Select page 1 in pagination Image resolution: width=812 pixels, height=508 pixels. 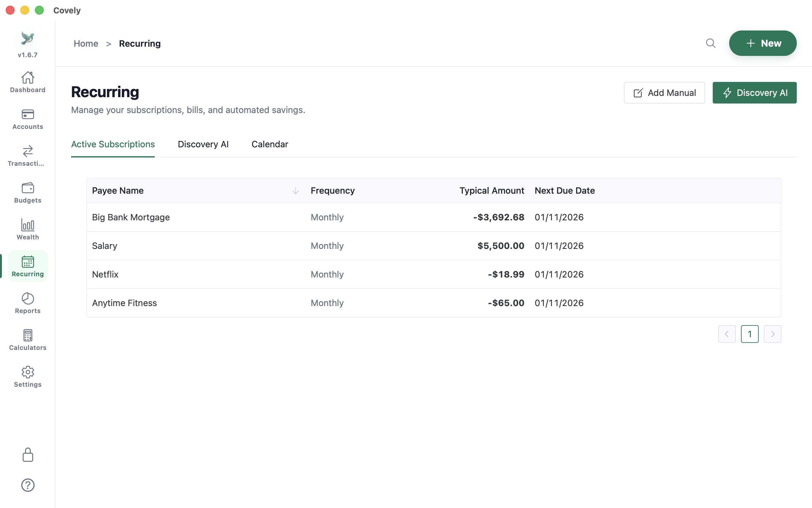[x=750, y=334]
